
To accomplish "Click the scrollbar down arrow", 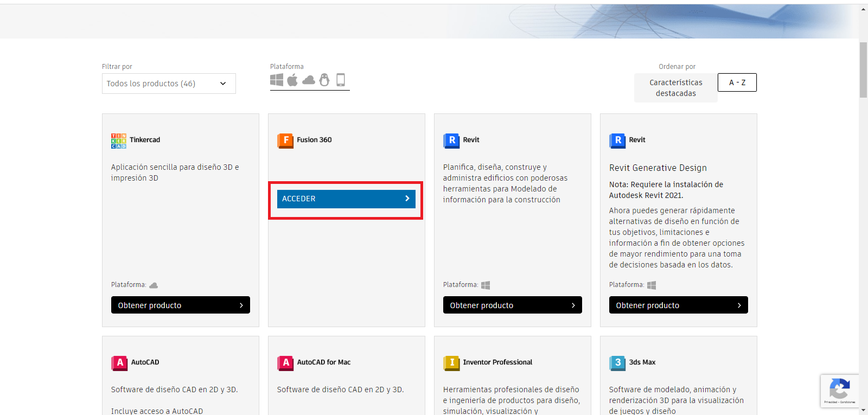I will (x=863, y=410).
